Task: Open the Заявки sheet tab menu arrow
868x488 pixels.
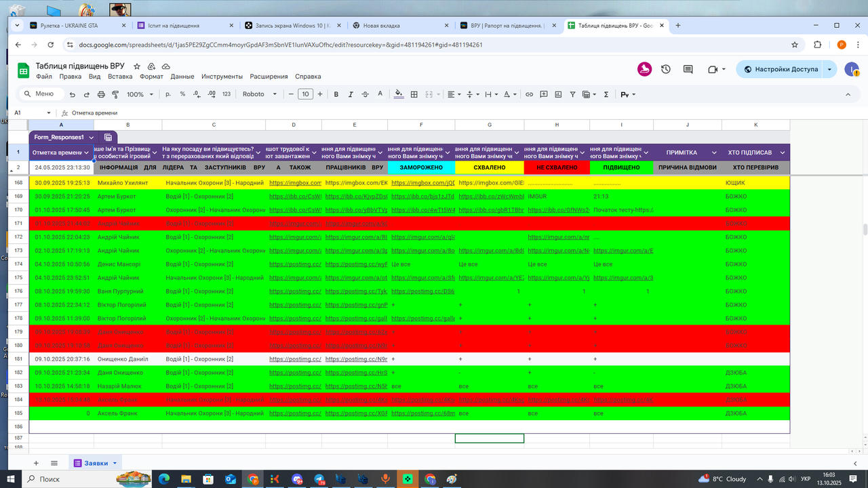Action: [x=115, y=463]
